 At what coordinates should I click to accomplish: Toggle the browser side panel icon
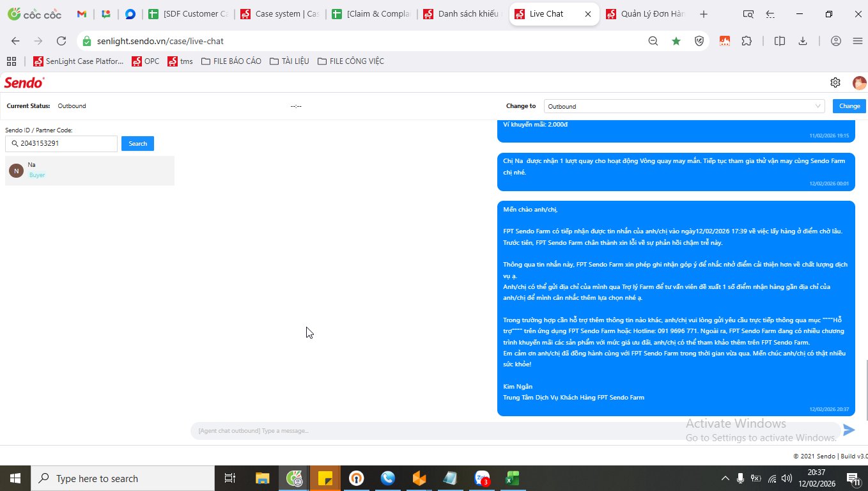pos(780,41)
